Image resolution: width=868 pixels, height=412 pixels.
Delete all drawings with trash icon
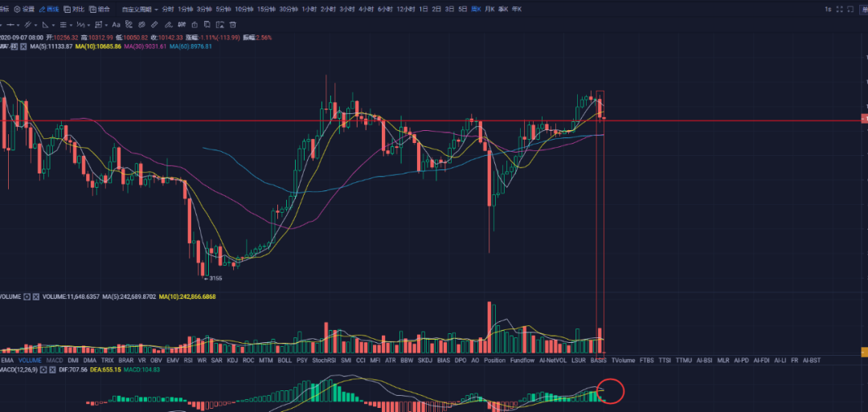[232, 25]
